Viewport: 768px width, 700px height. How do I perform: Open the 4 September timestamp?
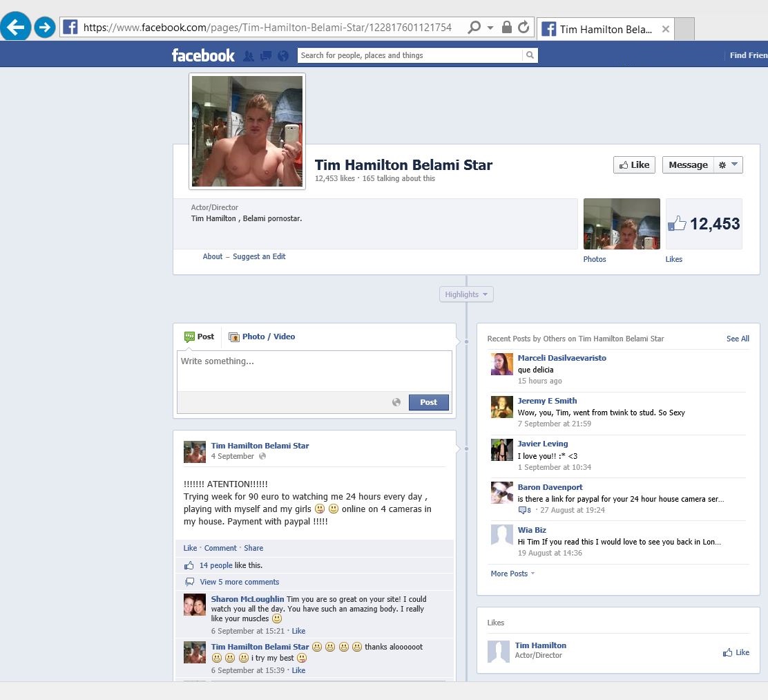coord(233,456)
